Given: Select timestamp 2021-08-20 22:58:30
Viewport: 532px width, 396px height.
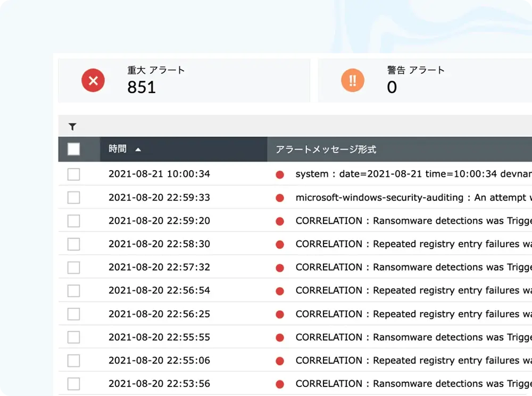Looking at the screenshot, I should [x=159, y=244].
